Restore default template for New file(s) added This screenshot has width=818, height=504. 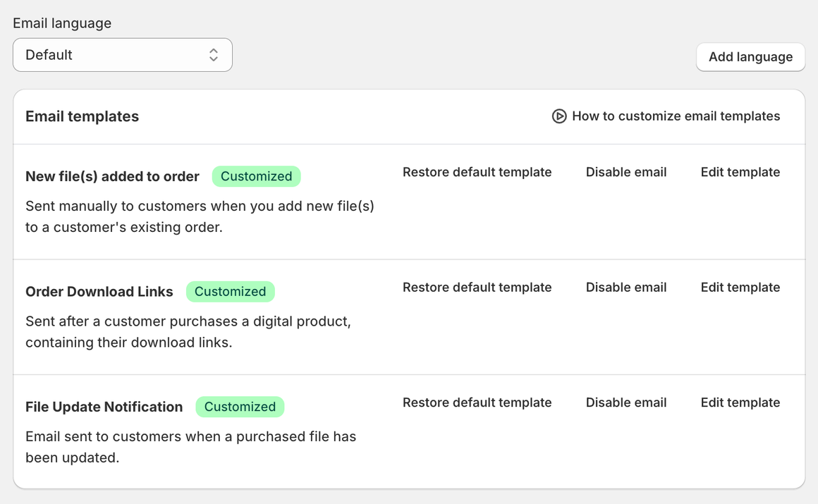(477, 172)
